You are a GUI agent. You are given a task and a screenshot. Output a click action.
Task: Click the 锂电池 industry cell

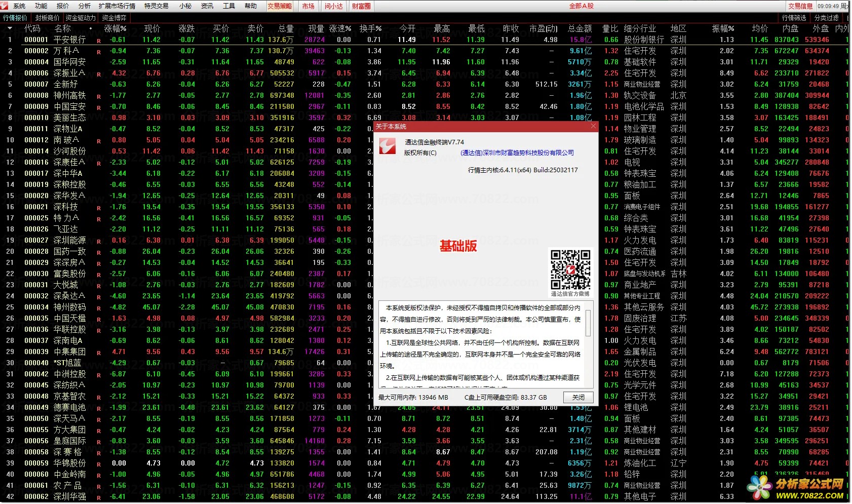[x=636, y=407]
